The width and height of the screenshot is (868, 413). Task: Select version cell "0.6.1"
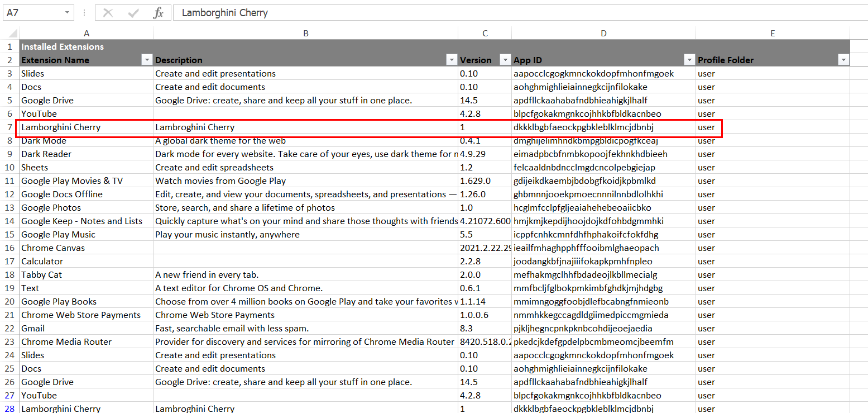pos(485,288)
